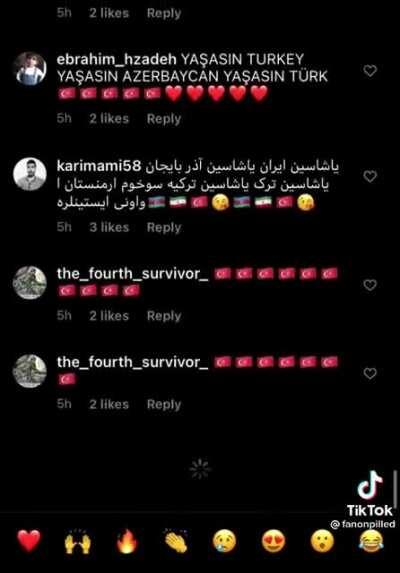Viewport: 400px width, 573px height.
Task: Tap the red heart quick-reaction emoji
Action: (29, 542)
